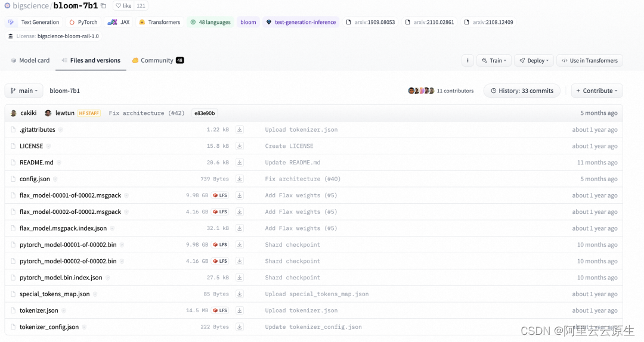
Task: Open 'Update README.md' commit message
Action: pyautogui.click(x=292, y=163)
